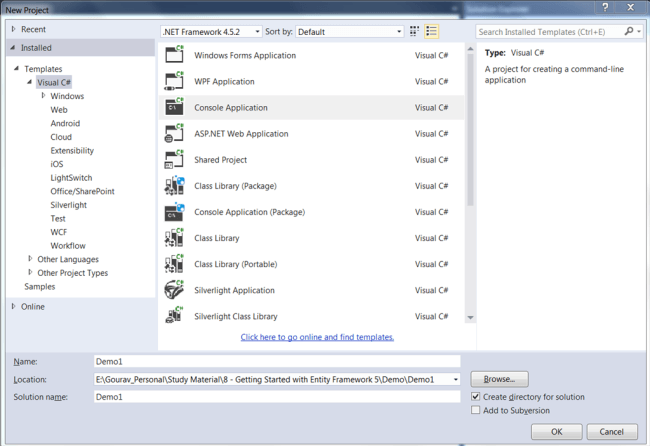Select the Android category

click(x=65, y=123)
